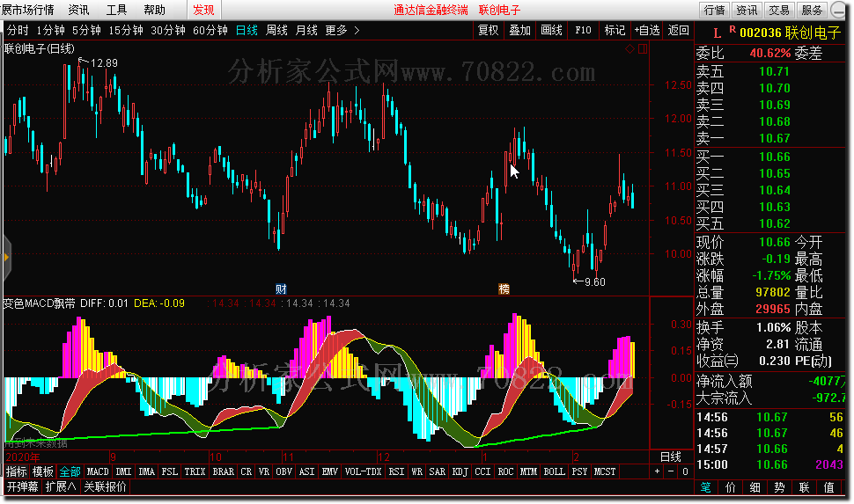Image resolution: width=854 pixels, height=504 pixels.
Task: Expand the 扩展∧ panel
Action: [x=60, y=486]
